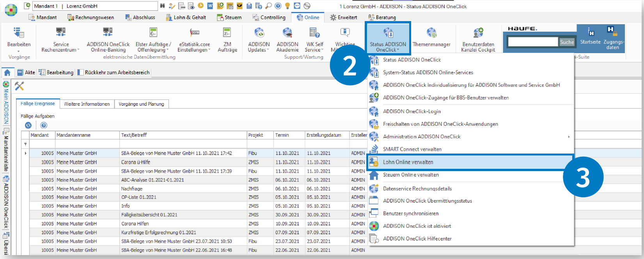
Task: Click into the Haufe search field
Action: (533, 42)
